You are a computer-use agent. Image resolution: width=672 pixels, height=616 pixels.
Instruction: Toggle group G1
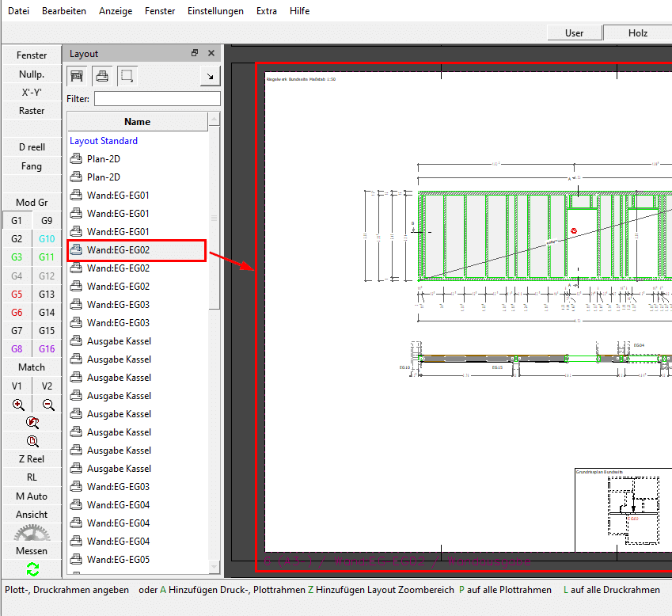click(17, 221)
